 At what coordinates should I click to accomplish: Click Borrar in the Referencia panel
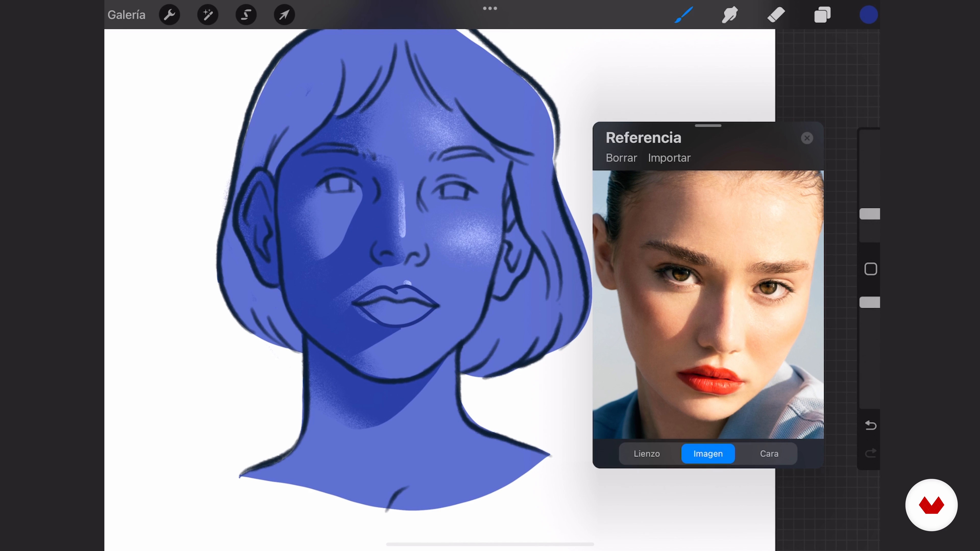[x=621, y=158]
